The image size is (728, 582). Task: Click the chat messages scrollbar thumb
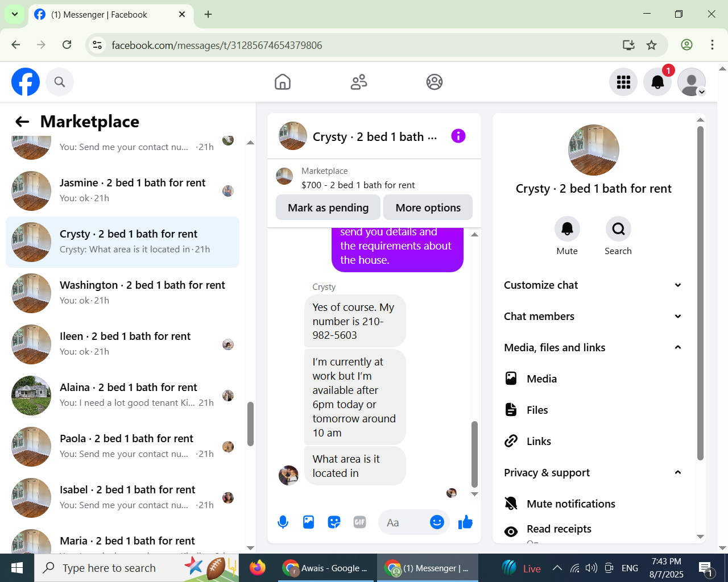474,454
